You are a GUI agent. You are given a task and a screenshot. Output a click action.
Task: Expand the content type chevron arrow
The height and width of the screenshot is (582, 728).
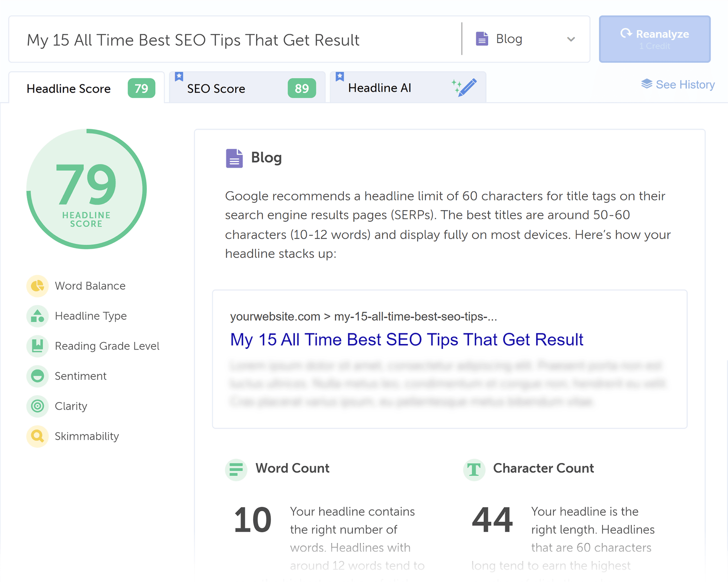click(x=570, y=39)
